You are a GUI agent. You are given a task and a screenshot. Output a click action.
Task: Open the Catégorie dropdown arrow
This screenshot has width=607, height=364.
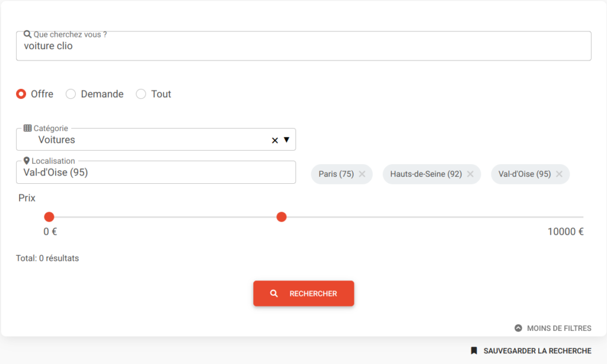286,140
